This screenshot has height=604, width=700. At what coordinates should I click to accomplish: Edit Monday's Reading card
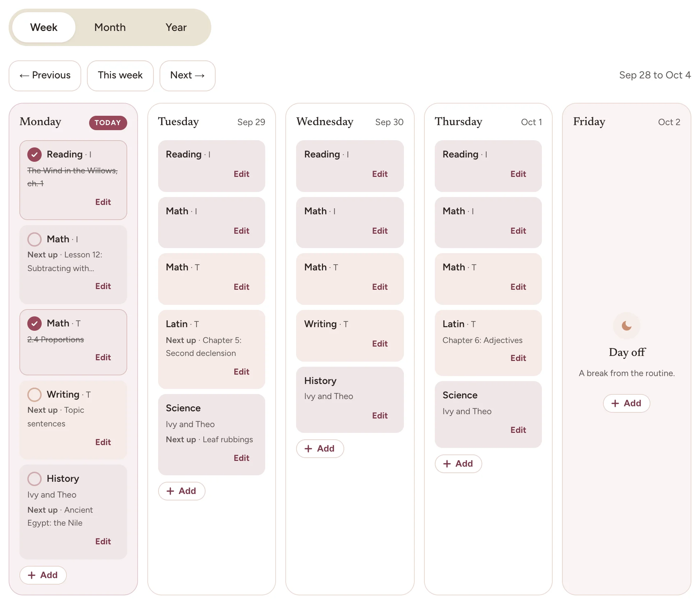pos(103,202)
